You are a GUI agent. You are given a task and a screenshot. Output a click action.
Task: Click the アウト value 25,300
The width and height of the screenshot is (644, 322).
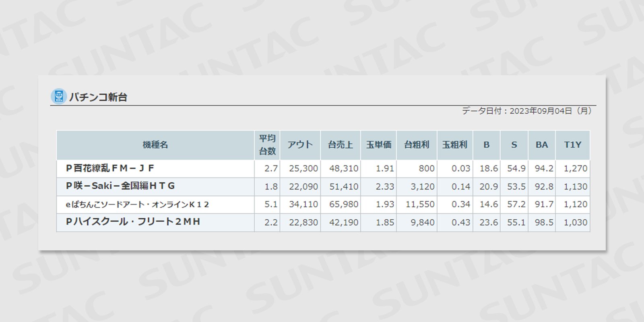click(303, 169)
